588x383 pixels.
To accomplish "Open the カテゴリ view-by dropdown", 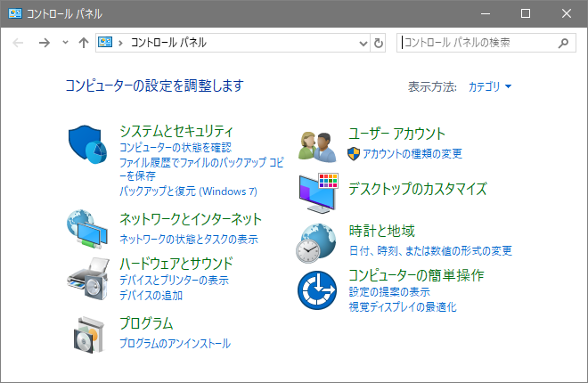I will [490, 86].
